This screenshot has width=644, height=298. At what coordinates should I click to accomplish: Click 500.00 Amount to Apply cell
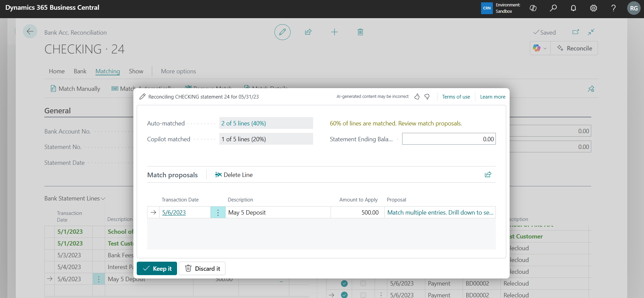357,213
